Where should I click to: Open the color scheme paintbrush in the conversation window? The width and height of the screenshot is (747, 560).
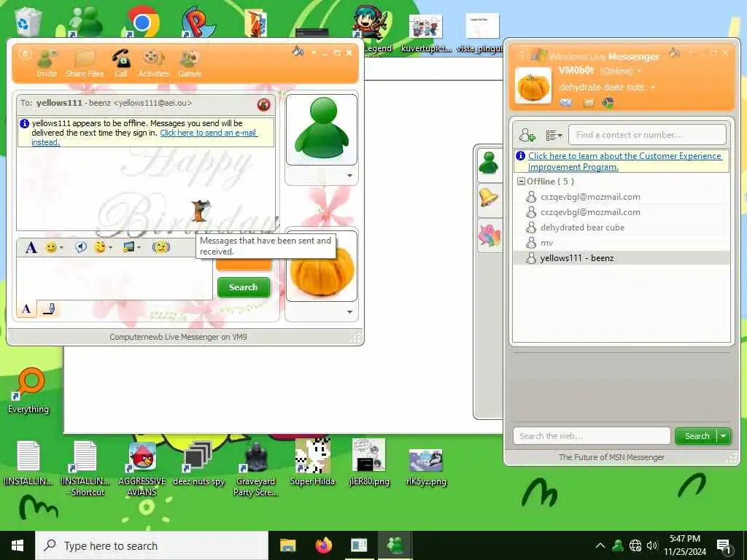[298, 52]
